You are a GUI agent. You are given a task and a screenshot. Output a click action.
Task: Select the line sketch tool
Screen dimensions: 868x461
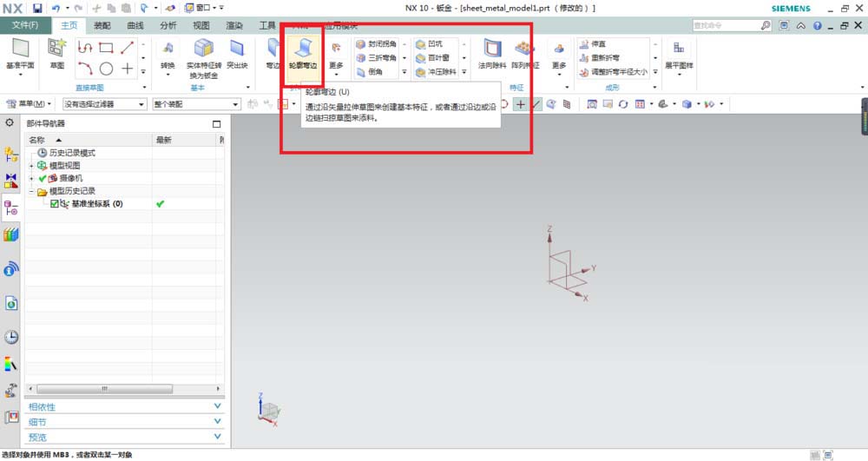(128, 48)
